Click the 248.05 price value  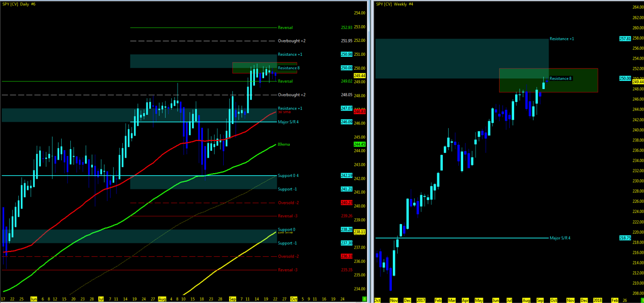pyautogui.click(x=346, y=95)
